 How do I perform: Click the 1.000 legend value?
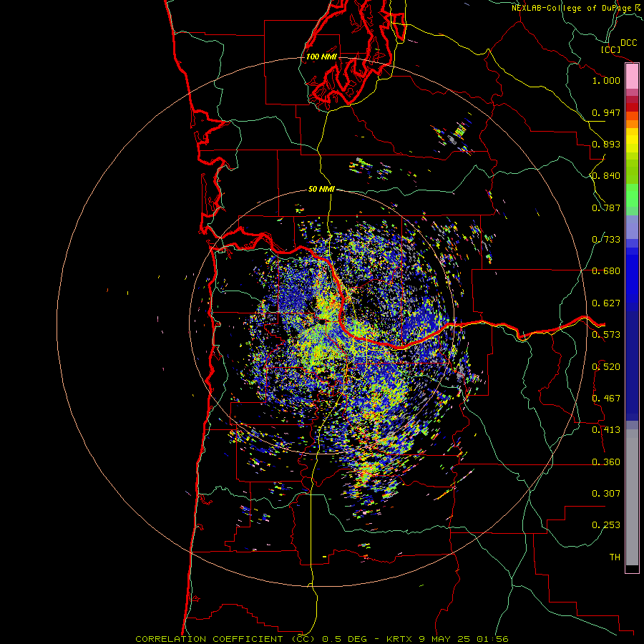606,80
